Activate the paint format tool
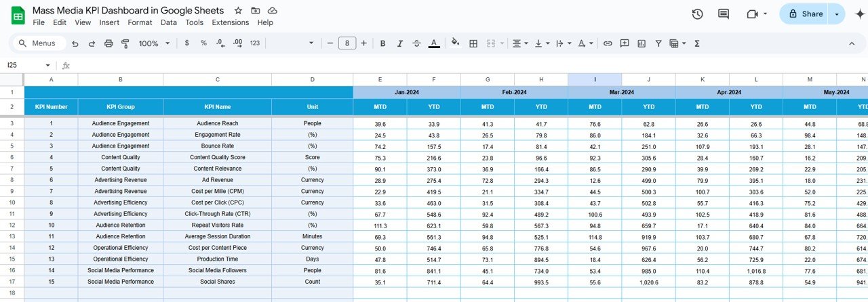This screenshot has width=868, height=302. click(x=125, y=43)
